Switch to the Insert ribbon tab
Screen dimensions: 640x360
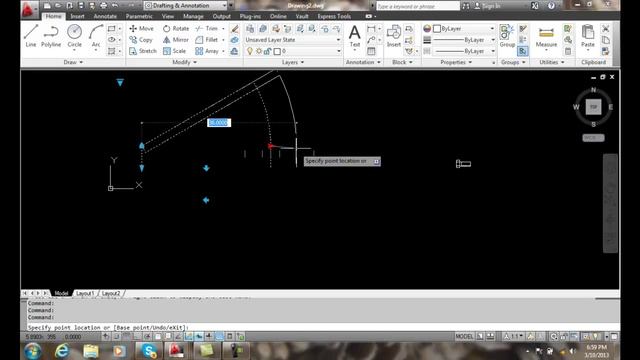[x=77, y=16]
